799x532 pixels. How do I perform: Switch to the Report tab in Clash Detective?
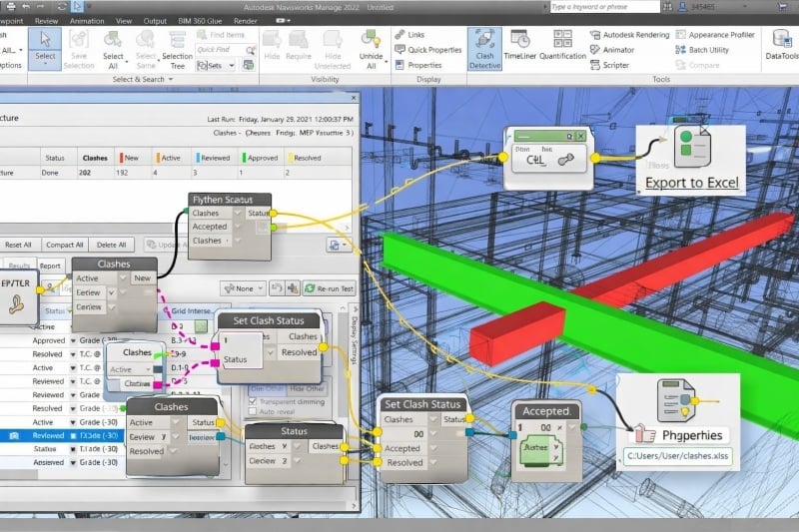50,266
